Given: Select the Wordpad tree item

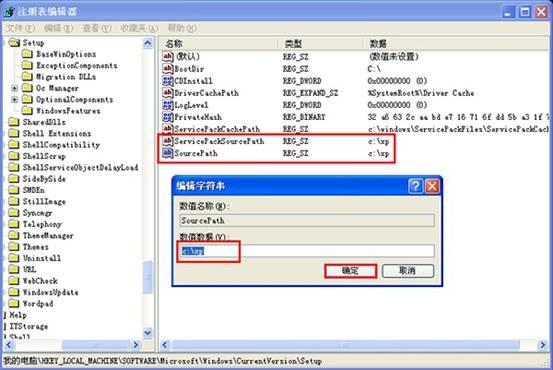Looking at the screenshot, I should pyautogui.click(x=38, y=303).
